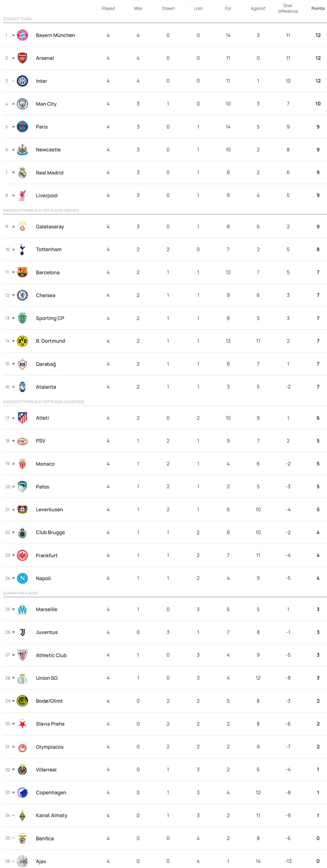Image resolution: width=327 pixels, height=868 pixels.
Task: Click the Man City club crest
Action: 22,104
